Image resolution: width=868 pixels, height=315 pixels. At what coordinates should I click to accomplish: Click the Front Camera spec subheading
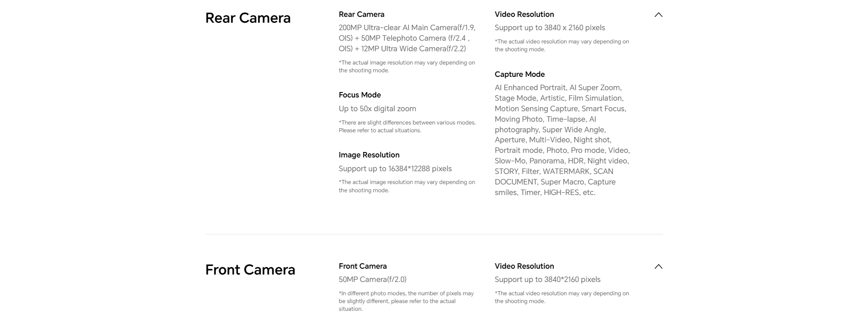click(x=362, y=266)
